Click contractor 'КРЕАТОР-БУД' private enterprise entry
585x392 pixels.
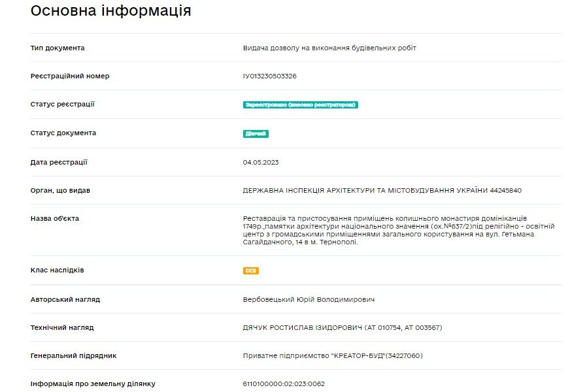(x=333, y=355)
